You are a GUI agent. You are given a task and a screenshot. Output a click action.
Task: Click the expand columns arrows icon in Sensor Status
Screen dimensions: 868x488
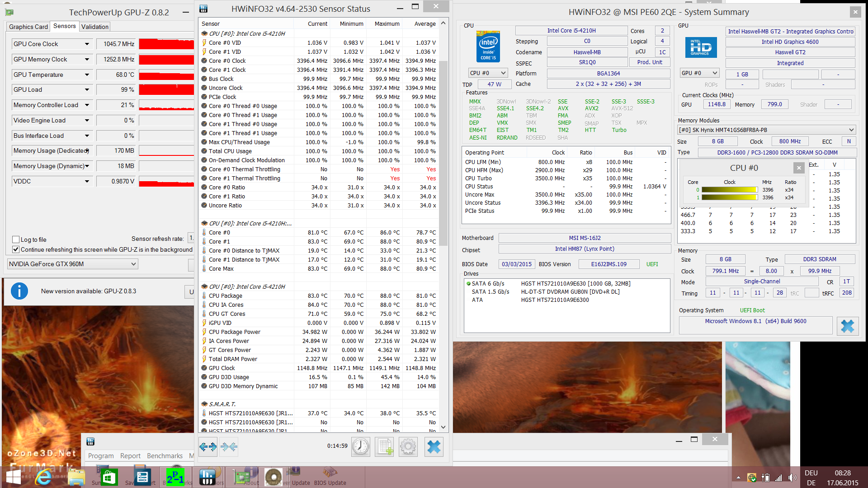(208, 447)
